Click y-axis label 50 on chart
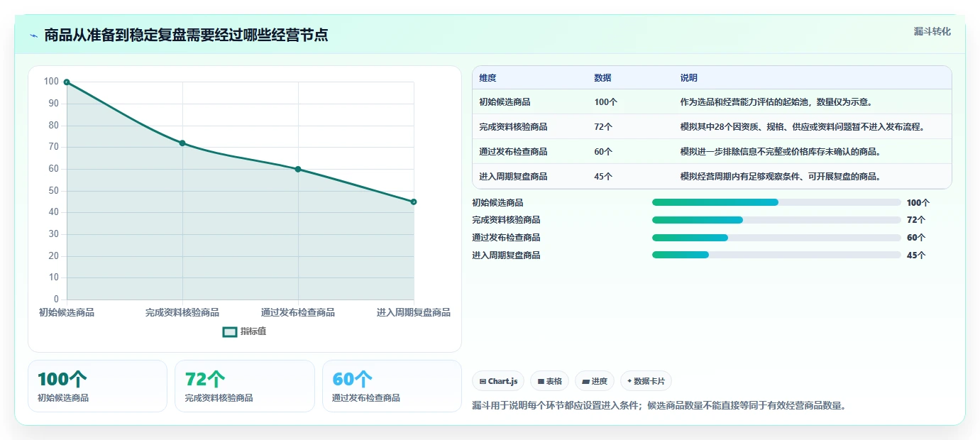 click(53, 191)
